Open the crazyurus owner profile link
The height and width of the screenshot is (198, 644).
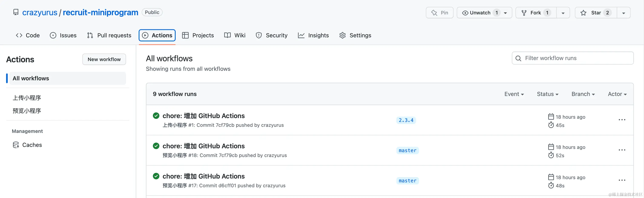tap(40, 13)
